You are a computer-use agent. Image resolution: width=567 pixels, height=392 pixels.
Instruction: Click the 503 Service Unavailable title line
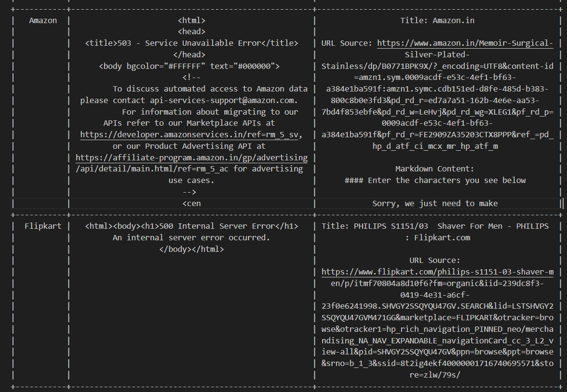[192, 43]
